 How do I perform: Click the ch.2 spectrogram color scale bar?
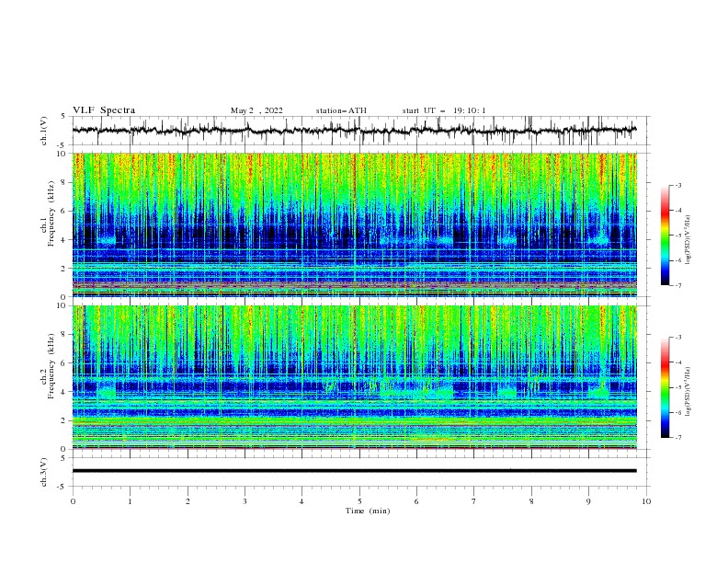(665, 387)
